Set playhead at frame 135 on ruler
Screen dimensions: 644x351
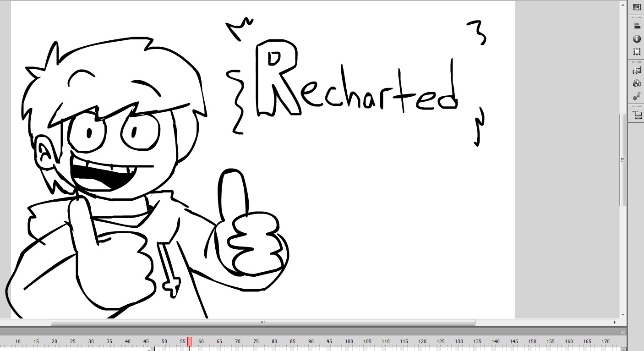pos(477,341)
